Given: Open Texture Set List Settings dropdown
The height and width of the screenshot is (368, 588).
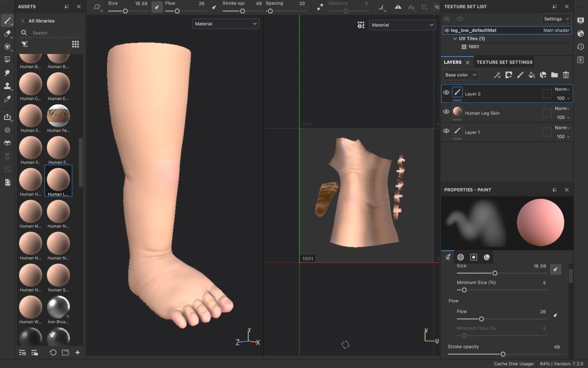Looking at the screenshot, I should coord(556,19).
